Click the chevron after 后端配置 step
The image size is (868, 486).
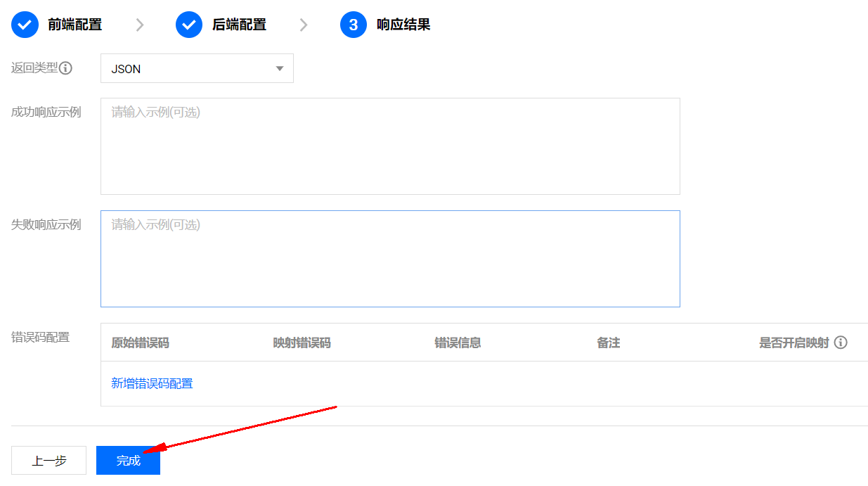point(304,25)
